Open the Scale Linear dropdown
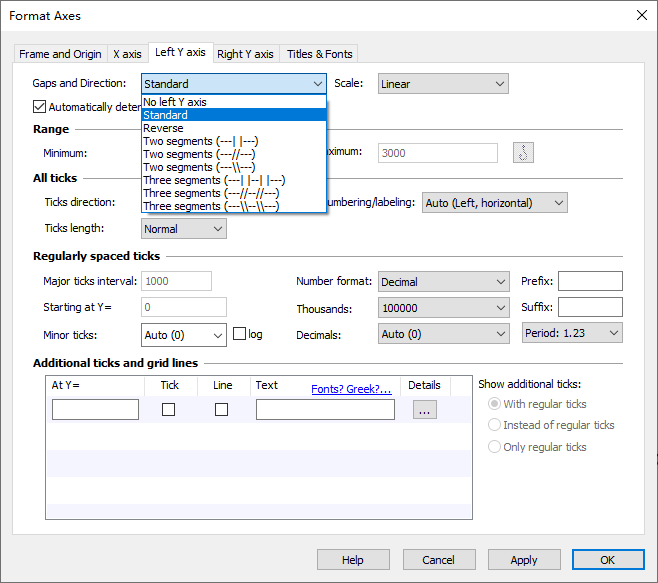The image size is (658, 583). point(443,84)
